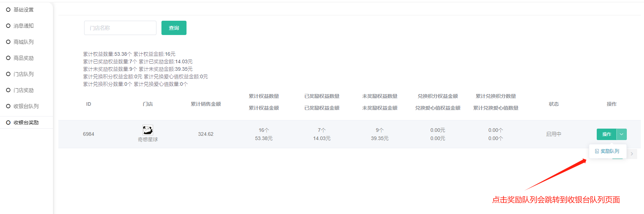Focus the 门店名称 search field

pyautogui.click(x=120, y=28)
